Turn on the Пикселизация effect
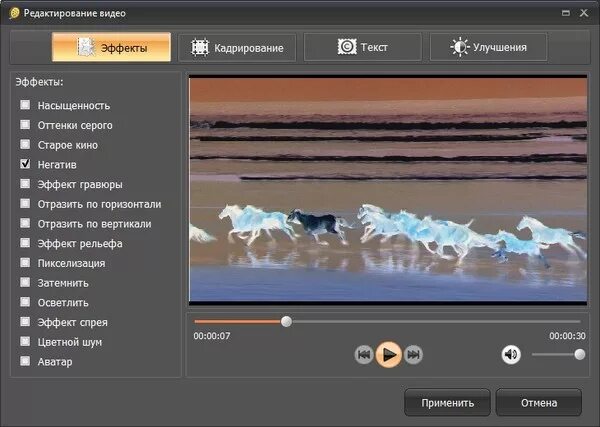The image size is (600, 427). pos(25,262)
